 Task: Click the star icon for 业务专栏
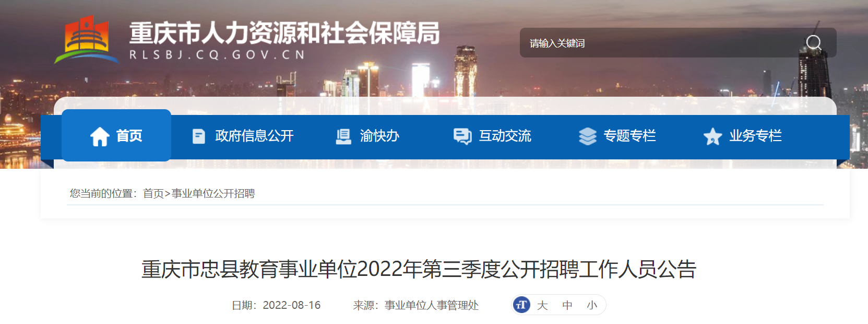[712, 136]
